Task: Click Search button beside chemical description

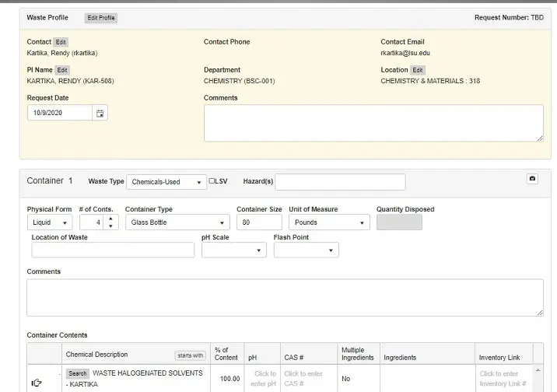Action: point(78,373)
